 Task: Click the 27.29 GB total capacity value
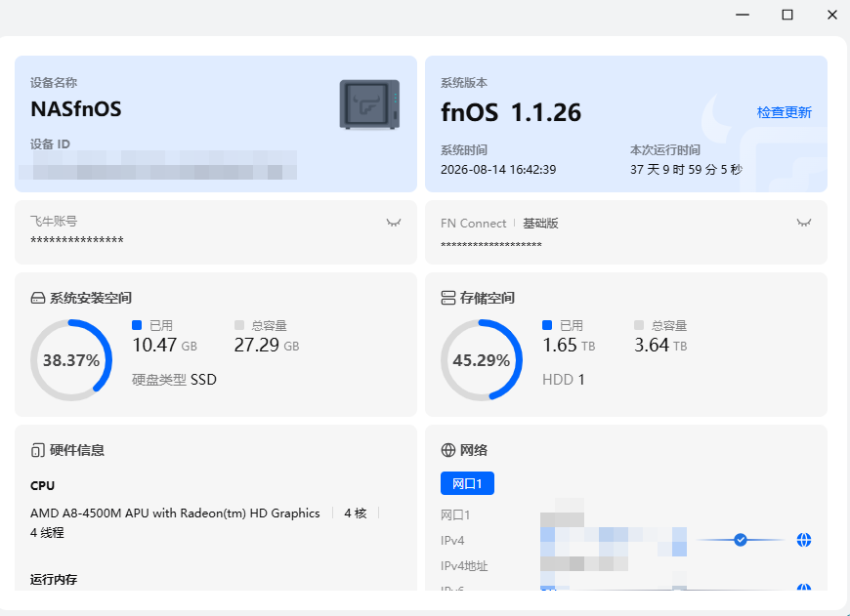pos(267,346)
